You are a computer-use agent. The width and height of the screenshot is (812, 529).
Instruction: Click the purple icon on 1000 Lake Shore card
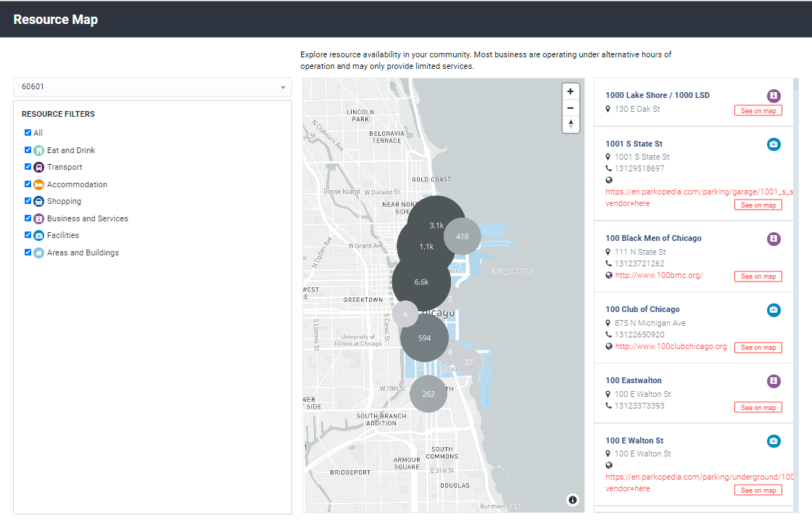pos(774,96)
